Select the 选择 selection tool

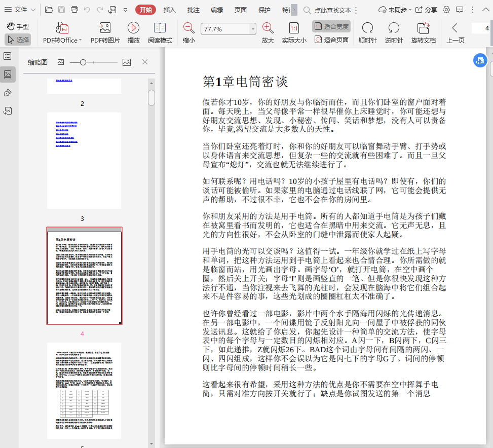click(x=18, y=40)
